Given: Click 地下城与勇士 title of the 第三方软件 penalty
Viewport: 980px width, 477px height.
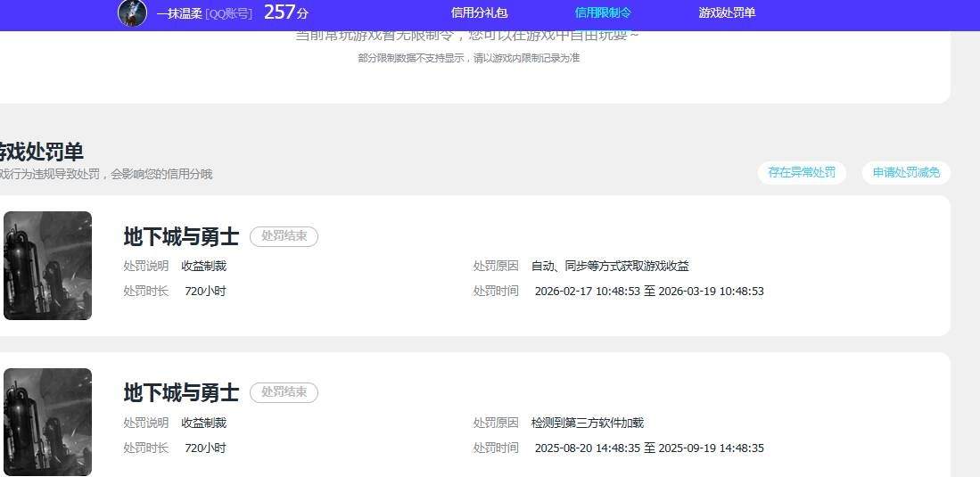Looking at the screenshot, I should (x=181, y=393).
